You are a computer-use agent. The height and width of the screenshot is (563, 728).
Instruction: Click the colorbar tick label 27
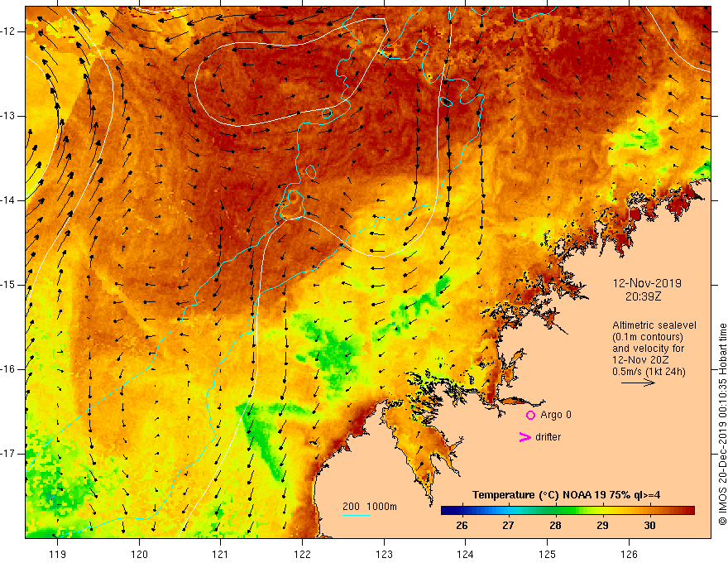tap(509, 526)
